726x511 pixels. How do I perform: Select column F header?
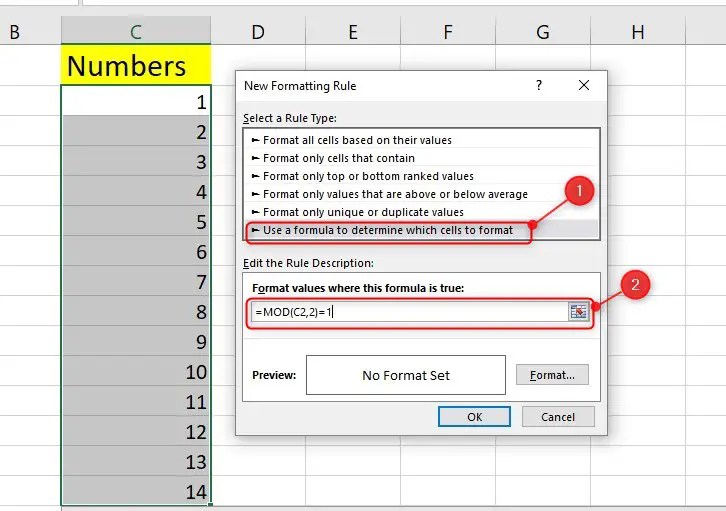coord(448,31)
